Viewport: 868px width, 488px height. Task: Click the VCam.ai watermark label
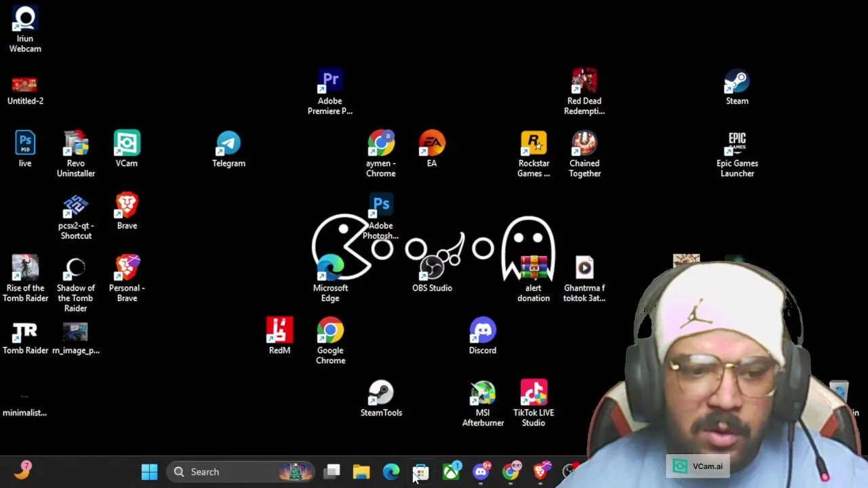[x=698, y=466]
